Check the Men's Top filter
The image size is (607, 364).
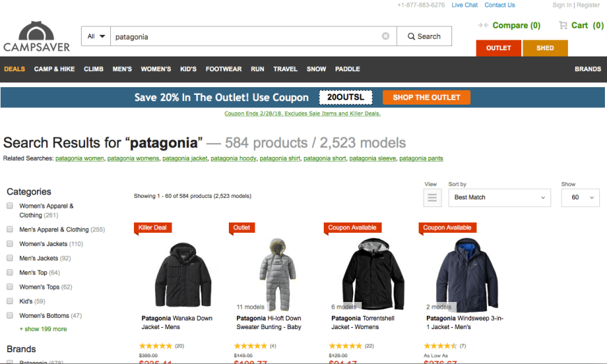pyautogui.click(x=10, y=273)
